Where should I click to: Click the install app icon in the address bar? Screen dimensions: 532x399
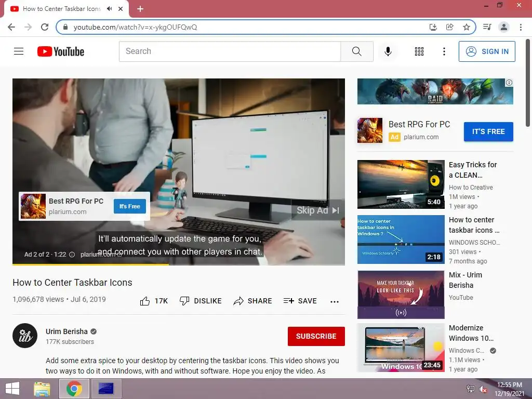[433, 27]
